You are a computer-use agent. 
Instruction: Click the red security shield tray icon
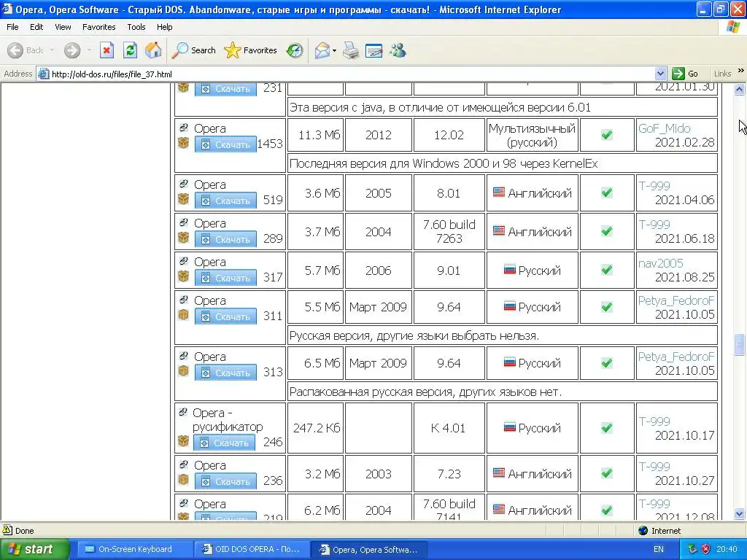click(705, 549)
